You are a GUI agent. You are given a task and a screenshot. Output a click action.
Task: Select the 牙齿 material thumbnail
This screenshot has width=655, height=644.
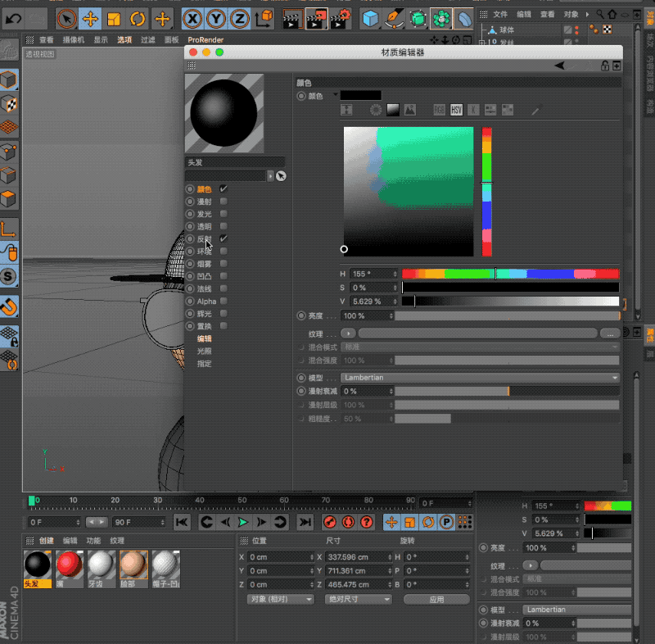pyautogui.click(x=102, y=569)
